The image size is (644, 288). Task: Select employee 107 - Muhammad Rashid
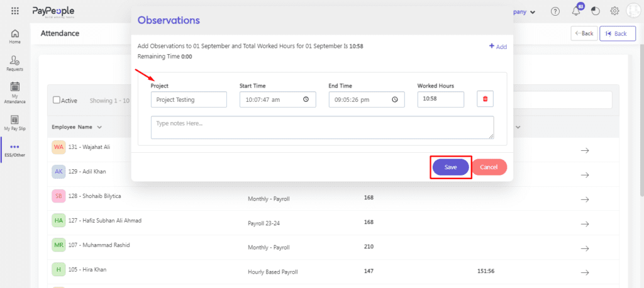coord(99,245)
